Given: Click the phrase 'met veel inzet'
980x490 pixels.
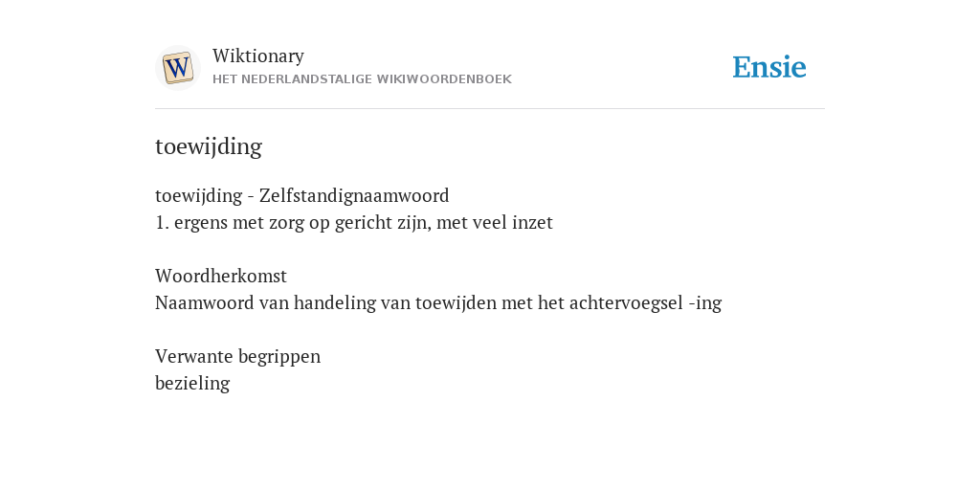Looking at the screenshot, I should tap(495, 222).
